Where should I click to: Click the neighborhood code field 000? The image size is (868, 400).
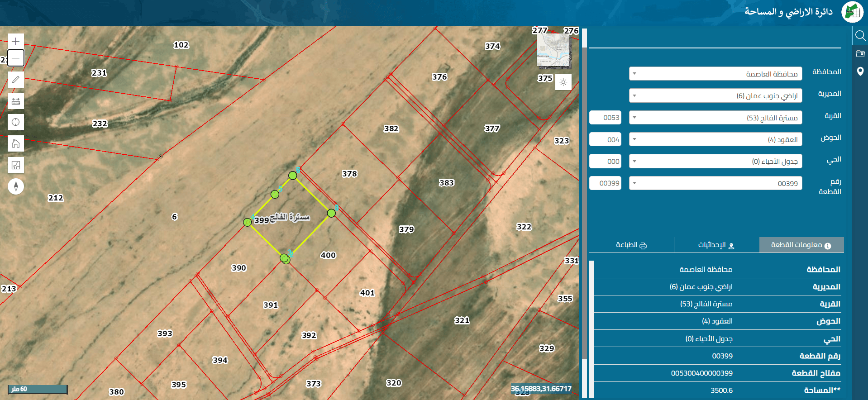(x=605, y=161)
